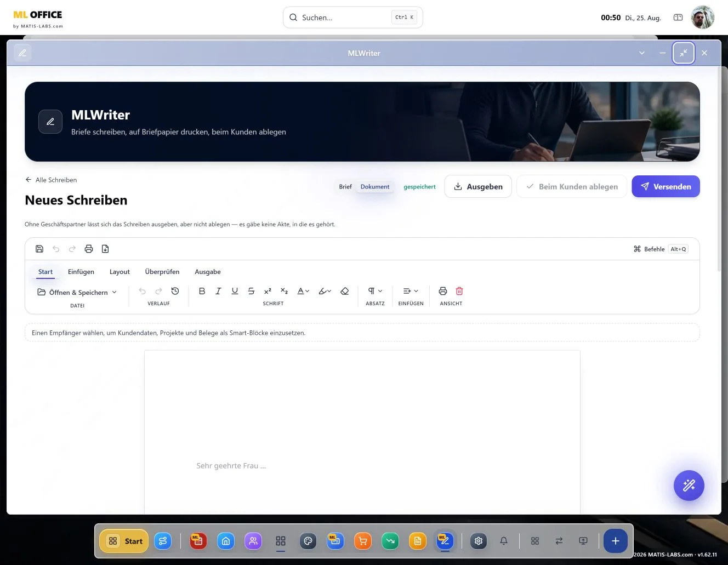Switch to the Start ribbon tab
The image size is (728, 565).
point(46,272)
